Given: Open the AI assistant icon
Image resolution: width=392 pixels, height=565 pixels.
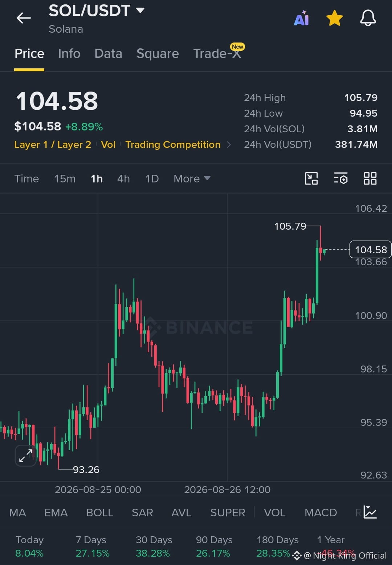Looking at the screenshot, I should coord(302,18).
